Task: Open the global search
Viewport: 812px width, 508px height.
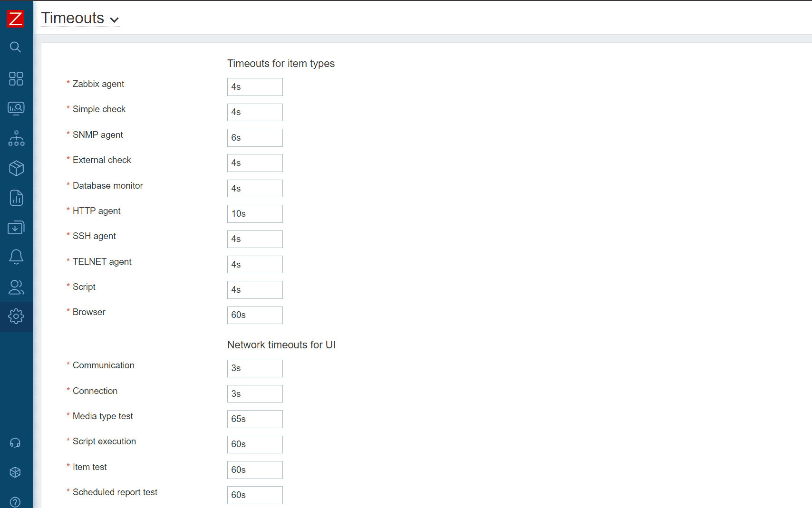Action: [16, 47]
